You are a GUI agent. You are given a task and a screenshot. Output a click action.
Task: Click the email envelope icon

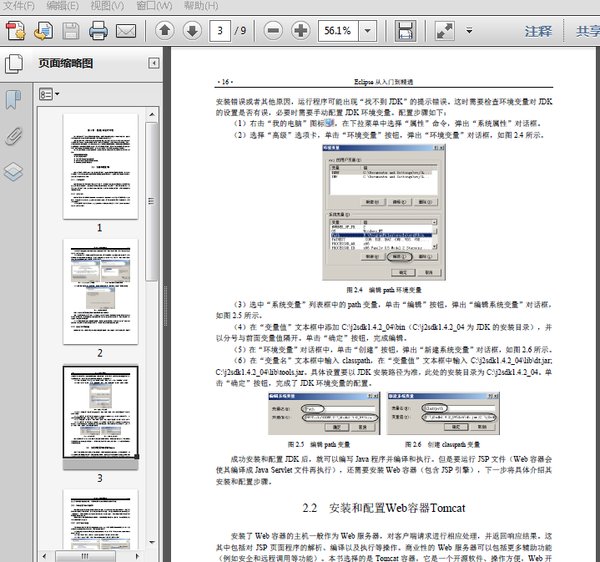pos(125,31)
